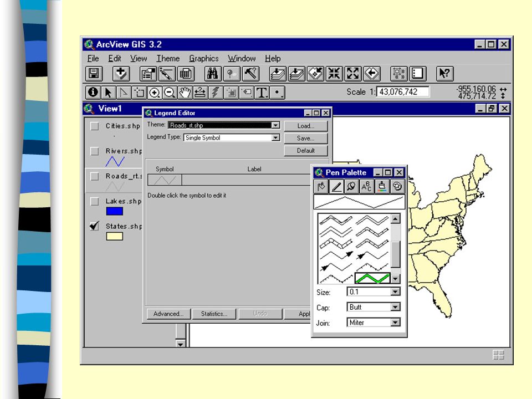Click the outward-arrows Zoom Out button
Image resolution: width=532 pixels, height=399 pixels.
point(353,74)
